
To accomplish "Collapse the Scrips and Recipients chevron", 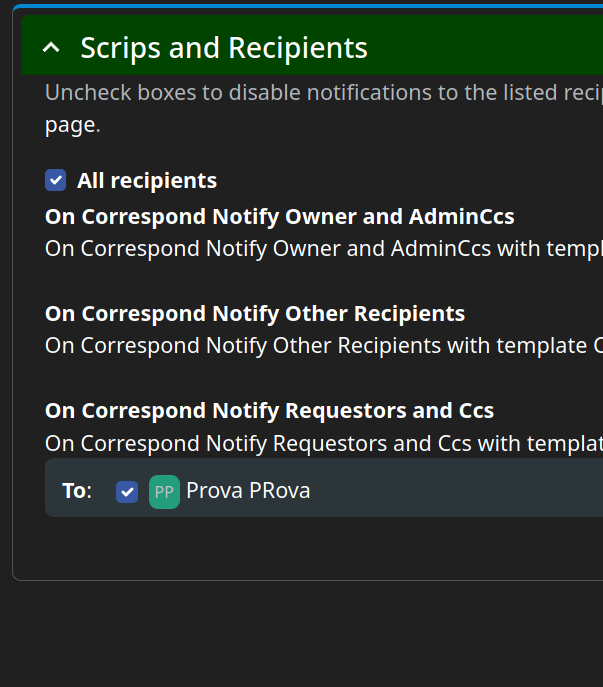I will click(x=53, y=47).
